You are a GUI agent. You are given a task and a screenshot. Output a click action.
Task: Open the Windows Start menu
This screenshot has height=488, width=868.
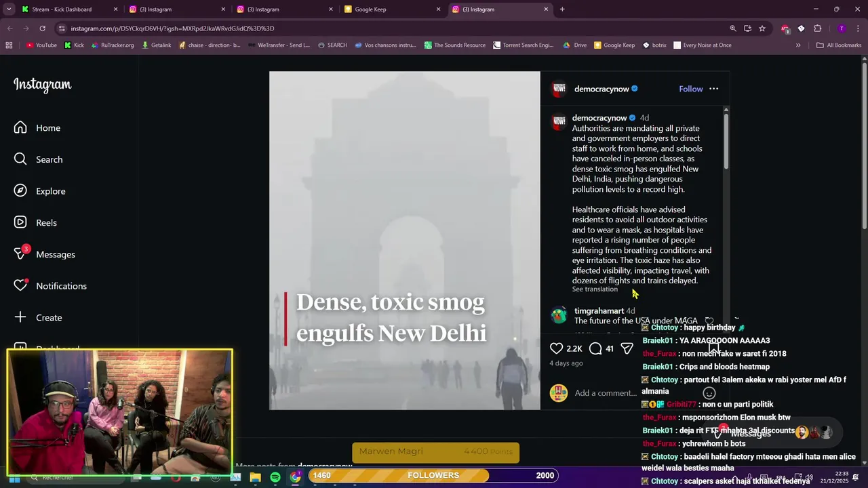(x=14, y=478)
